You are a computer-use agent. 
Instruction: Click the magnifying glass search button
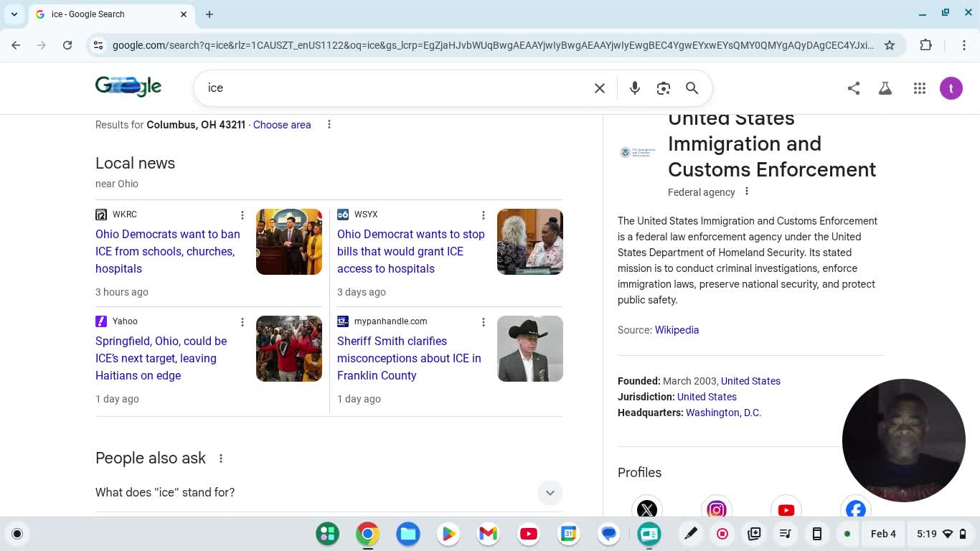pos(692,88)
